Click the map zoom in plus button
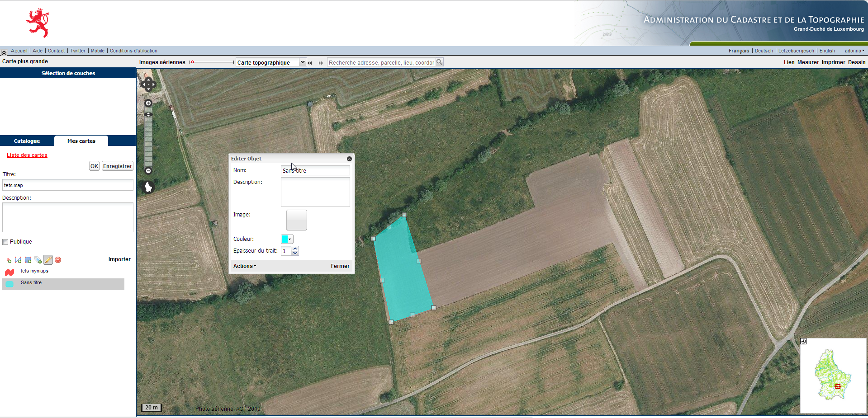 tap(148, 103)
